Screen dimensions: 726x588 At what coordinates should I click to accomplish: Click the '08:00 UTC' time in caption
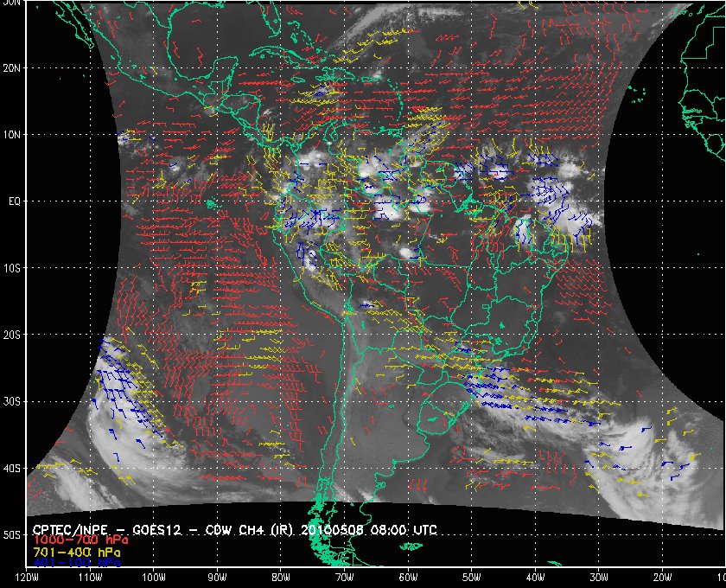(404, 530)
